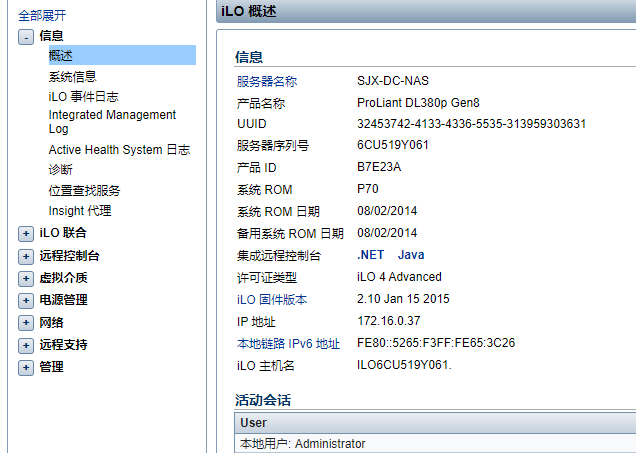Open the 系统信息 page

click(72, 77)
